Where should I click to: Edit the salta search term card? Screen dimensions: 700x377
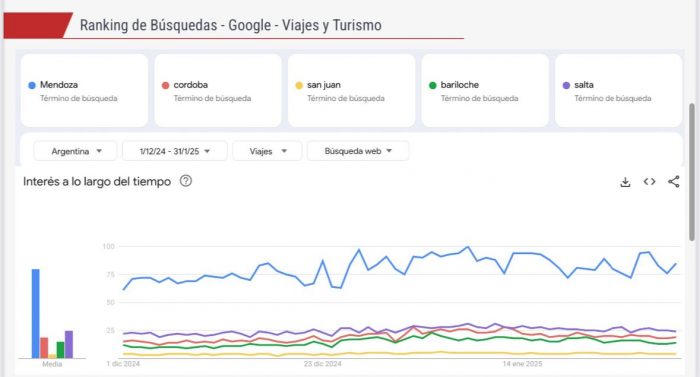tap(618, 91)
